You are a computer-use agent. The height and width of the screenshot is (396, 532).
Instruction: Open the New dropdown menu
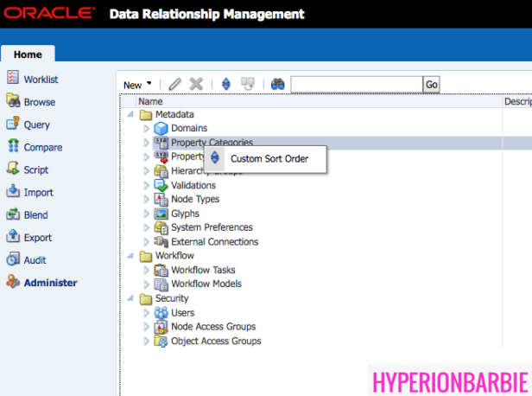136,85
